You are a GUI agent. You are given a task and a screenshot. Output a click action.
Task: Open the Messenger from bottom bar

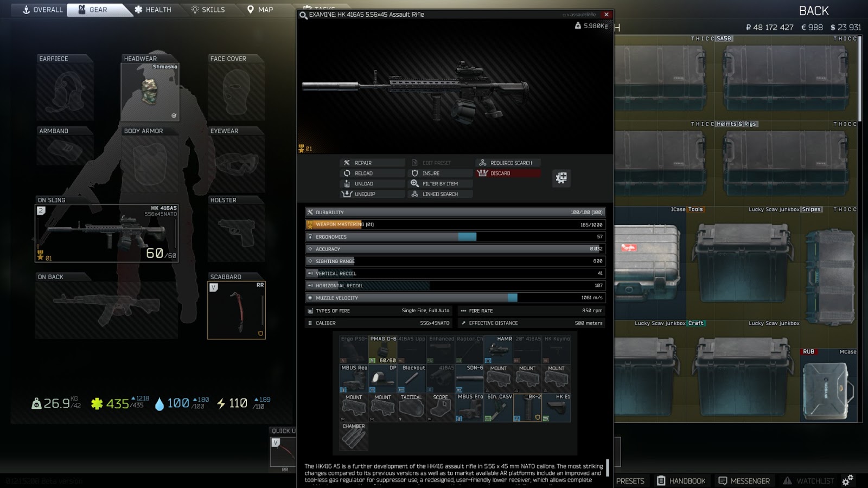click(x=744, y=481)
